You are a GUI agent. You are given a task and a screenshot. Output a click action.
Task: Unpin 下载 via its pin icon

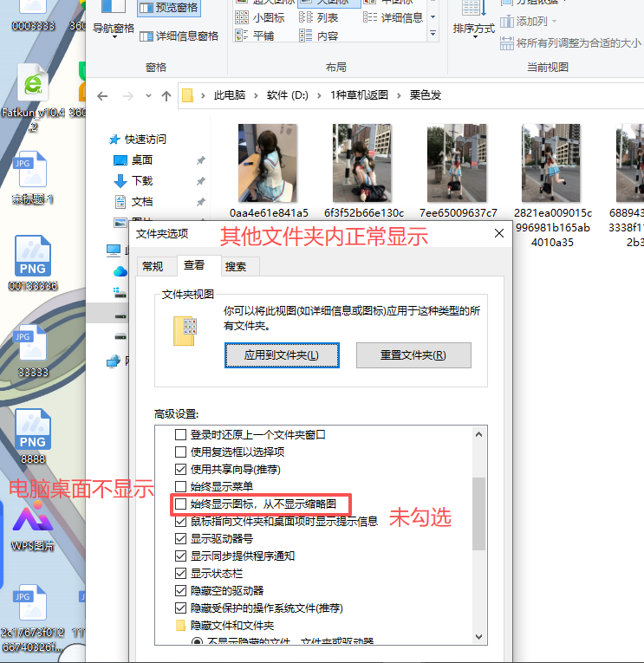click(x=200, y=181)
